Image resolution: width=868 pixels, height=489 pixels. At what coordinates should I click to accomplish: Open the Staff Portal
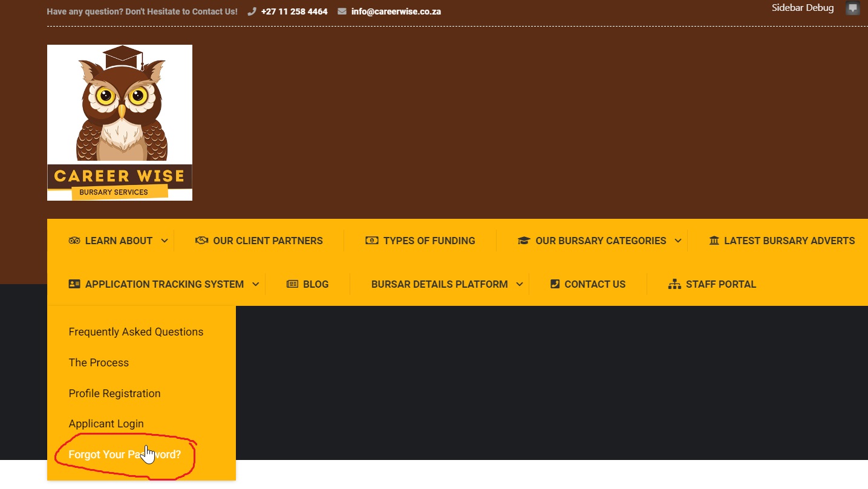[721, 284]
